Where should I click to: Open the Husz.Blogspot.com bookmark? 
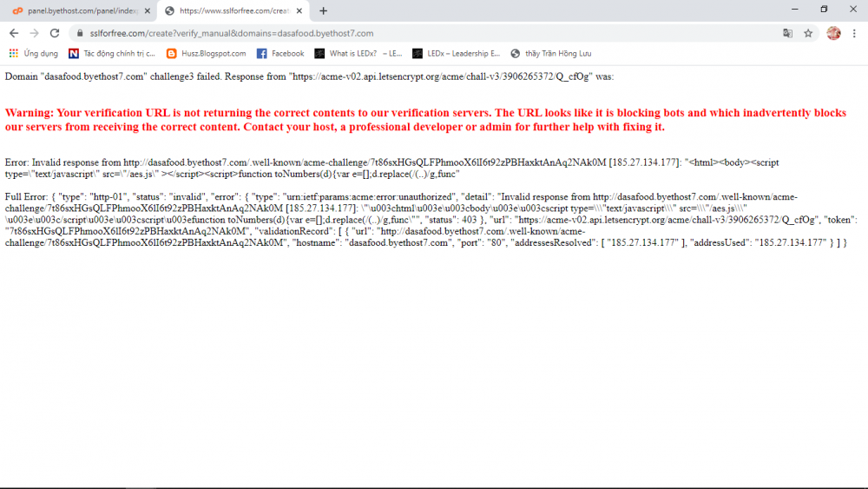pos(206,53)
